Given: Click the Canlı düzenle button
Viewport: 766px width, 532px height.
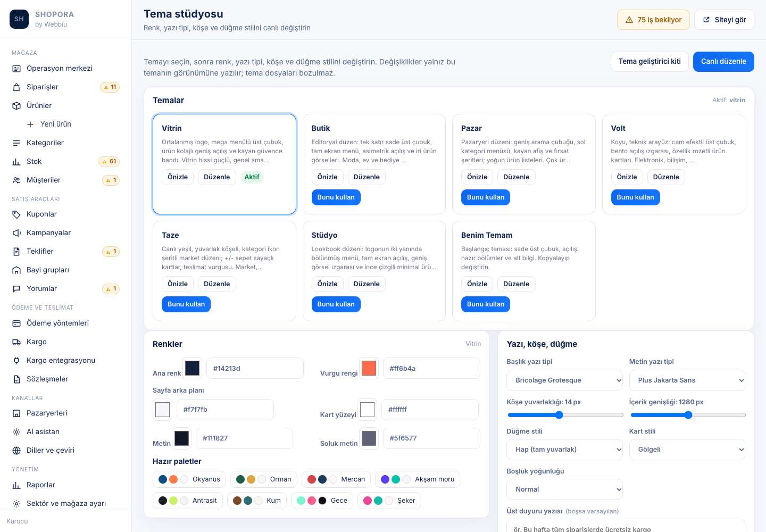Looking at the screenshot, I should 723,62.
